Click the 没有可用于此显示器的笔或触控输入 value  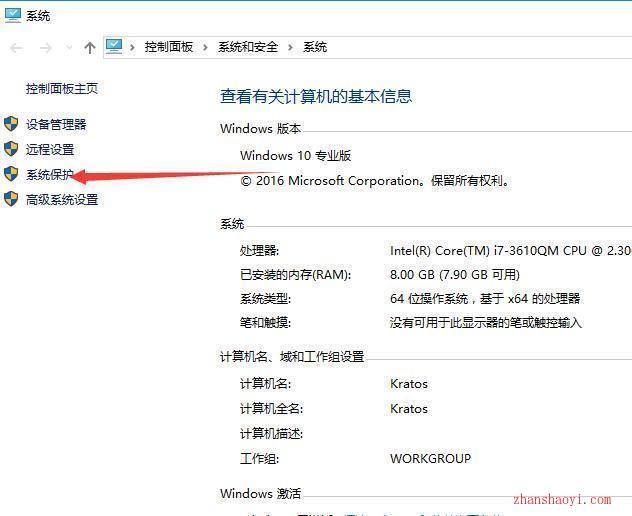coord(486,322)
